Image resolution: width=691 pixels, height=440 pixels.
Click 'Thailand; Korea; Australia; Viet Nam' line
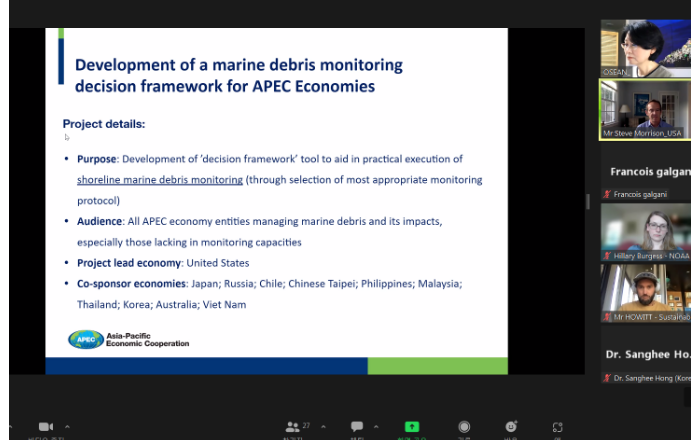click(162, 305)
